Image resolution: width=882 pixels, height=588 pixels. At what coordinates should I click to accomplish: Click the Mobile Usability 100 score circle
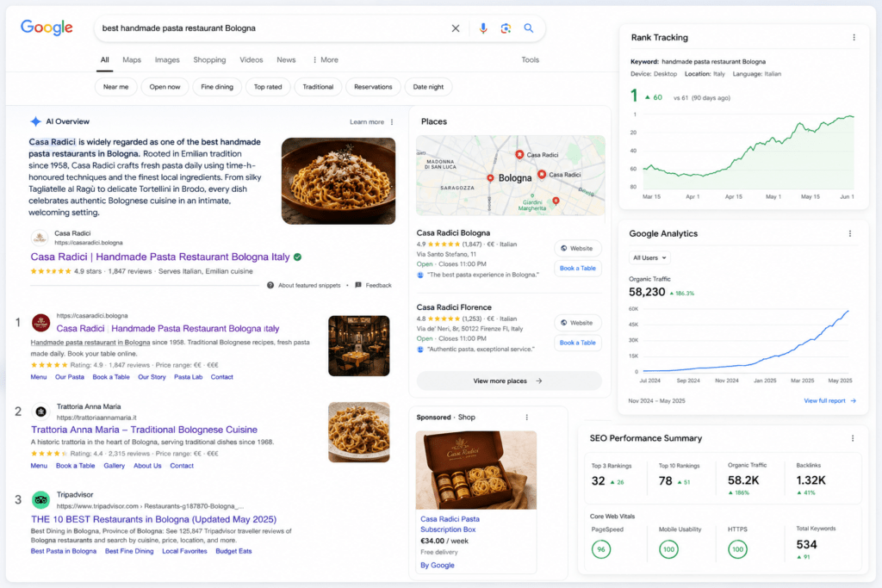(668, 549)
